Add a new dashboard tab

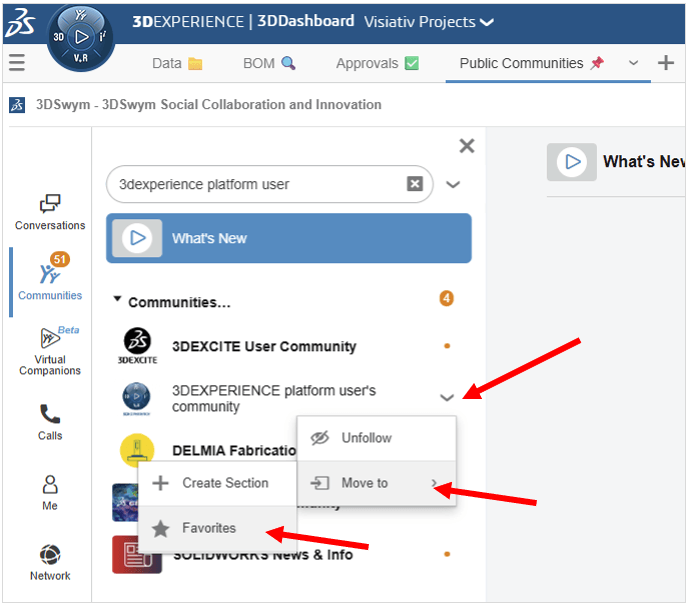[x=666, y=63]
